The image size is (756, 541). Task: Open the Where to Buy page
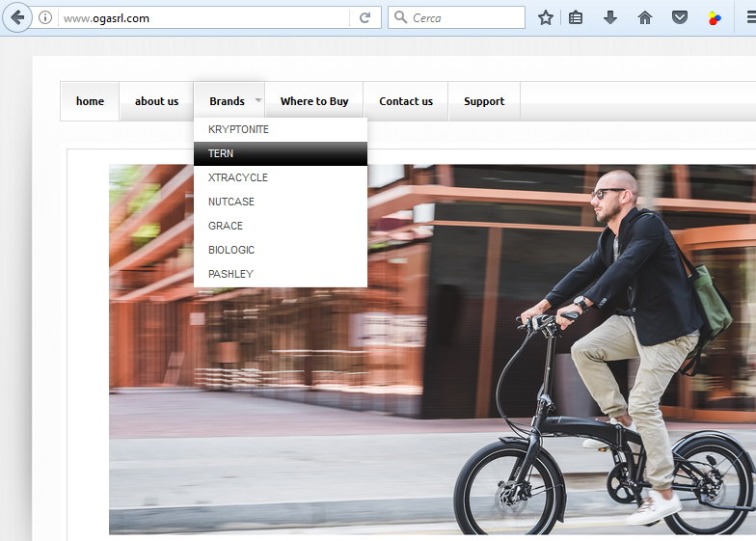click(314, 101)
